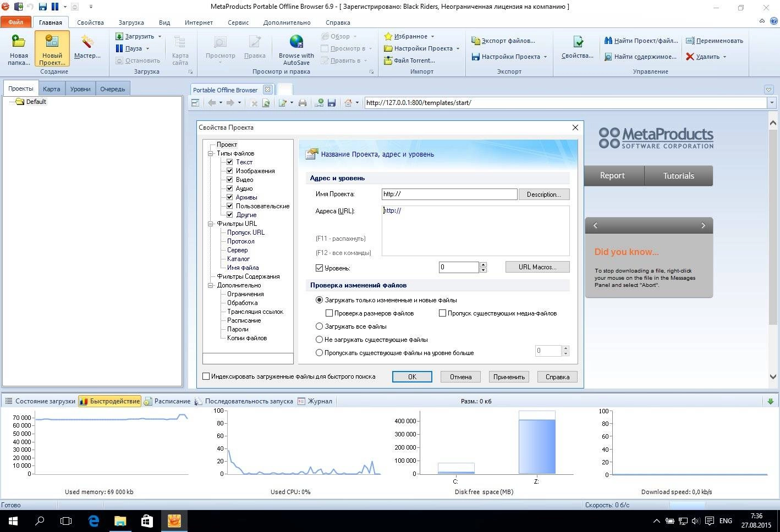Click Экспорт файлов icon
780x532 pixels.
tap(476, 41)
